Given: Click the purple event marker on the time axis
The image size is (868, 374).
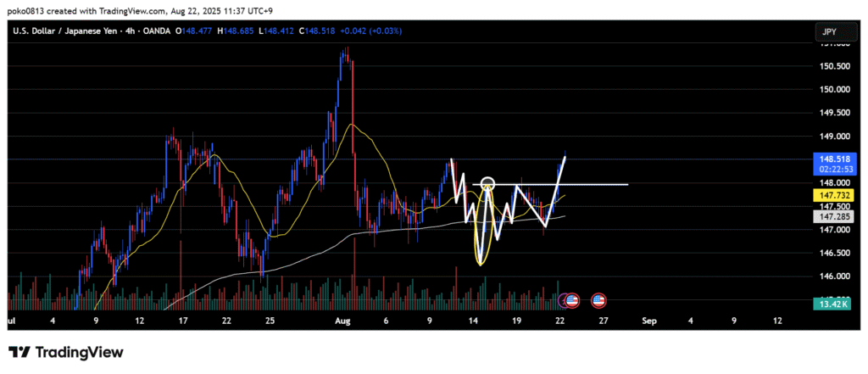Looking at the screenshot, I should click(563, 300).
